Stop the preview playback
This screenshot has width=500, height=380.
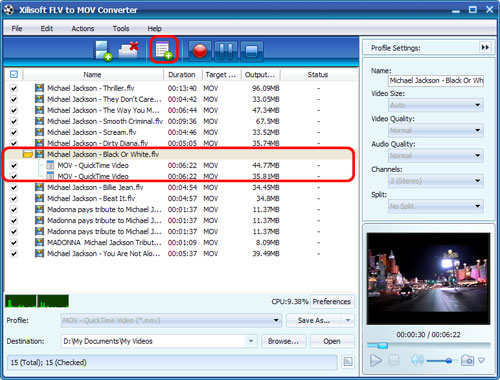[x=394, y=360]
